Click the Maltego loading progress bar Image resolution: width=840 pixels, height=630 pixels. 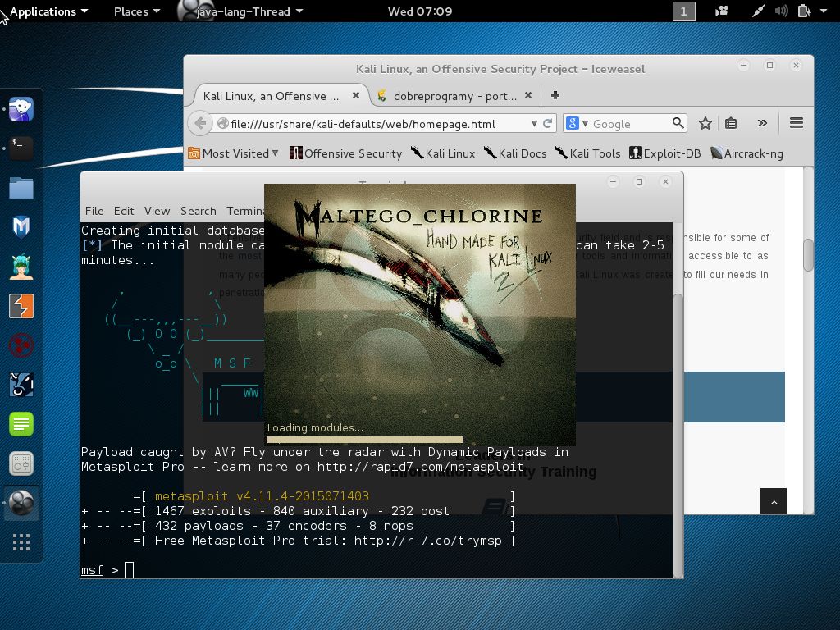click(x=365, y=440)
